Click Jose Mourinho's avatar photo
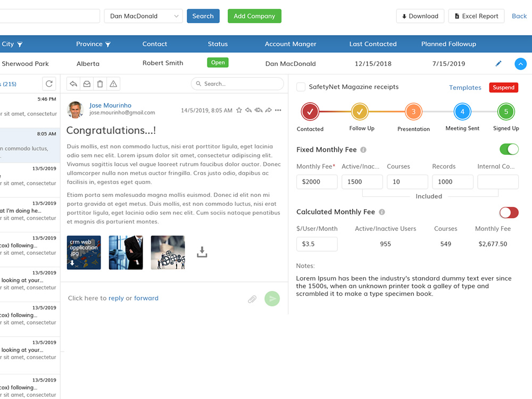Viewport: 532px width, 399px height. pyautogui.click(x=76, y=110)
